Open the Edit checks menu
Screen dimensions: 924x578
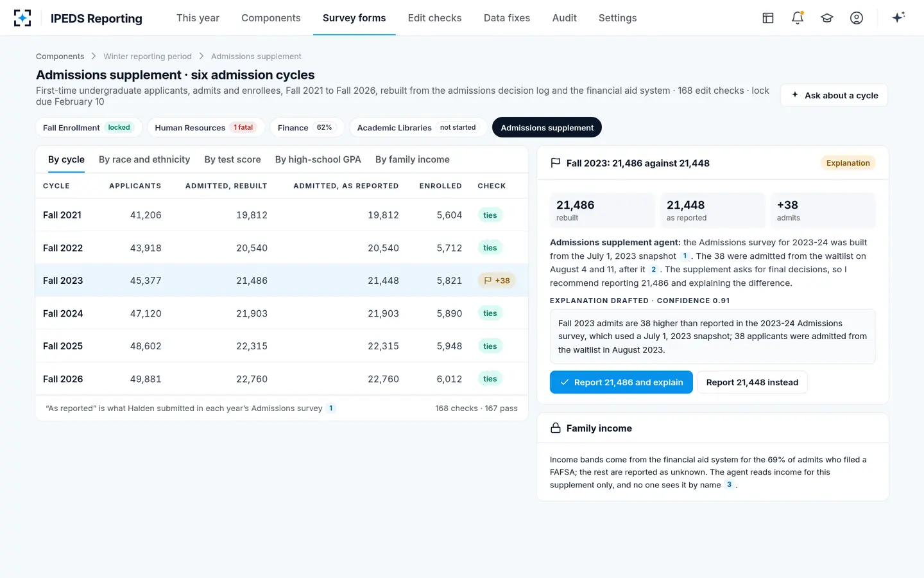(434, 18)
